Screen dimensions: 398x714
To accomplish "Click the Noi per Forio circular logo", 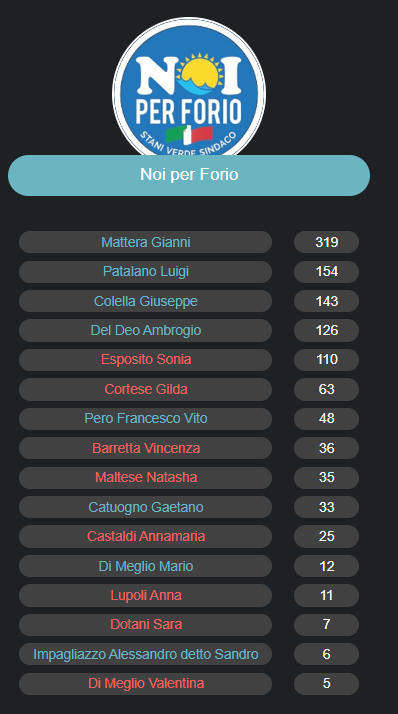I will (189, 87).
